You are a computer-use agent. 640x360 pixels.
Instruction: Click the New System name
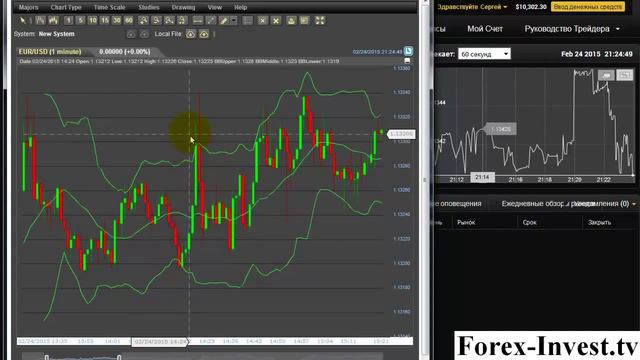[56, 34]
